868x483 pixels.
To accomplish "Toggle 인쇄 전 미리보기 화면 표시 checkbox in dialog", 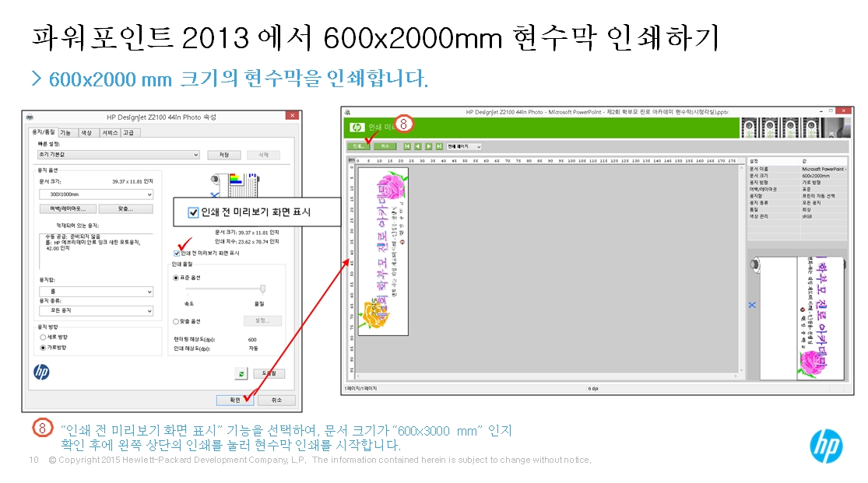I will [x=177, y=254].
